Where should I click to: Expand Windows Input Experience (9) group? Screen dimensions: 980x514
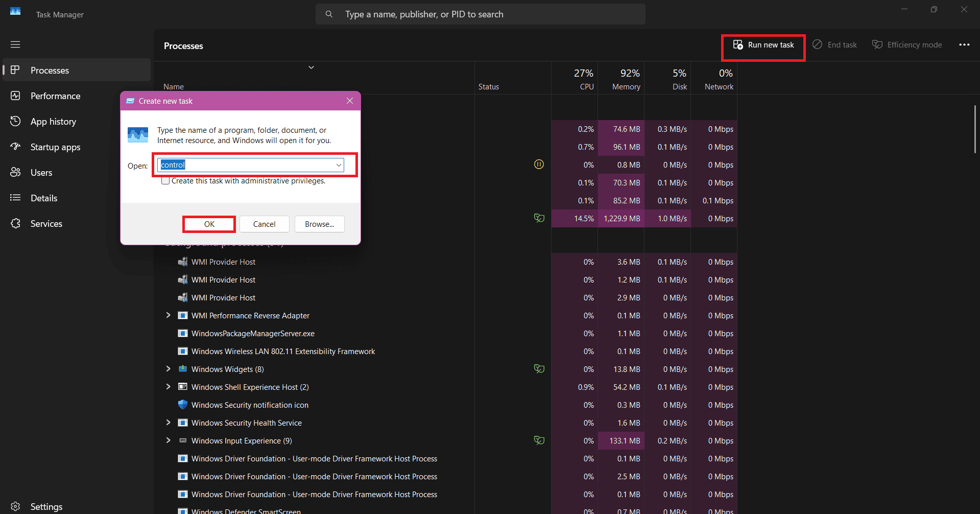pyautogui.click(x=168, y=440)
